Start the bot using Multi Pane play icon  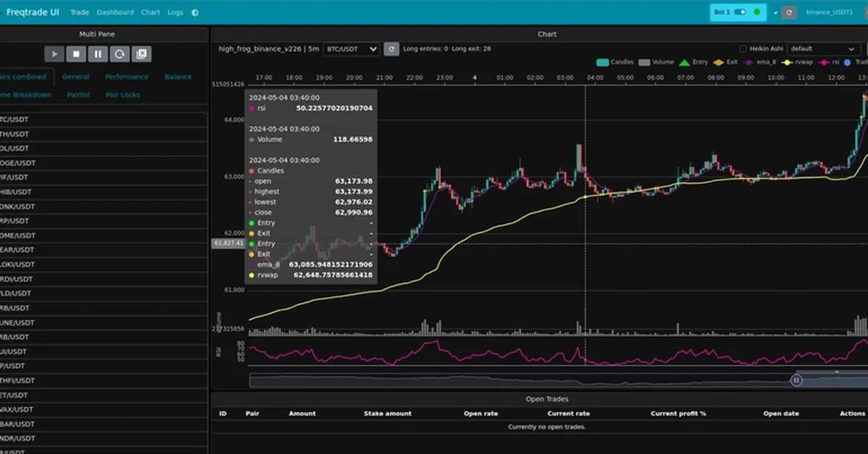(x=54, y=53)
